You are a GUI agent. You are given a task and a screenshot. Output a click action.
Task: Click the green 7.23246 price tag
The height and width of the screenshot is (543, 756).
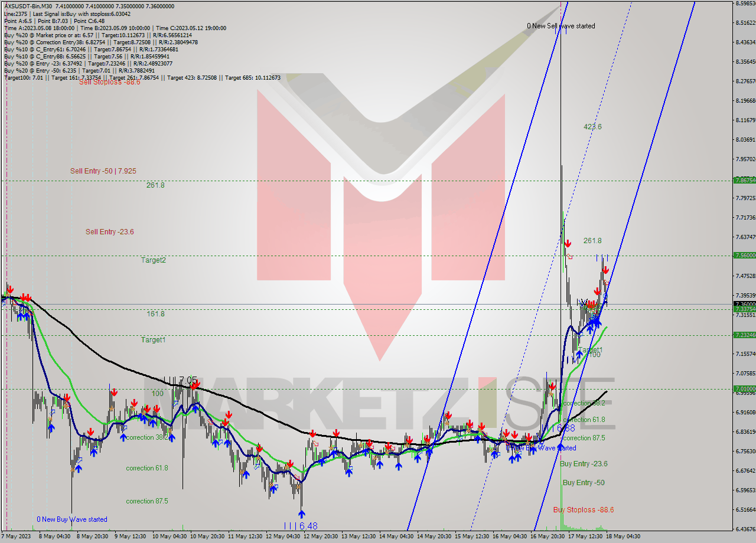[744, 335]
